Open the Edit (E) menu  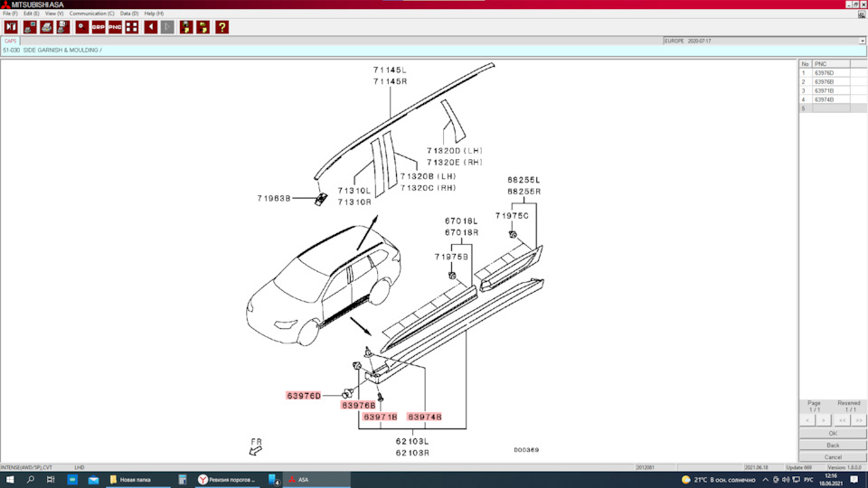pos(31,14)
